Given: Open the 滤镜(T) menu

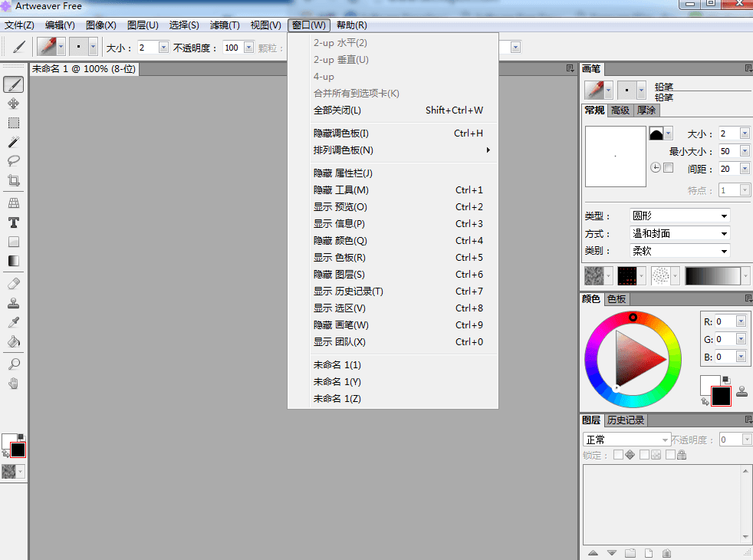Looking at the screenshot, I should click(x=225, y=25).
